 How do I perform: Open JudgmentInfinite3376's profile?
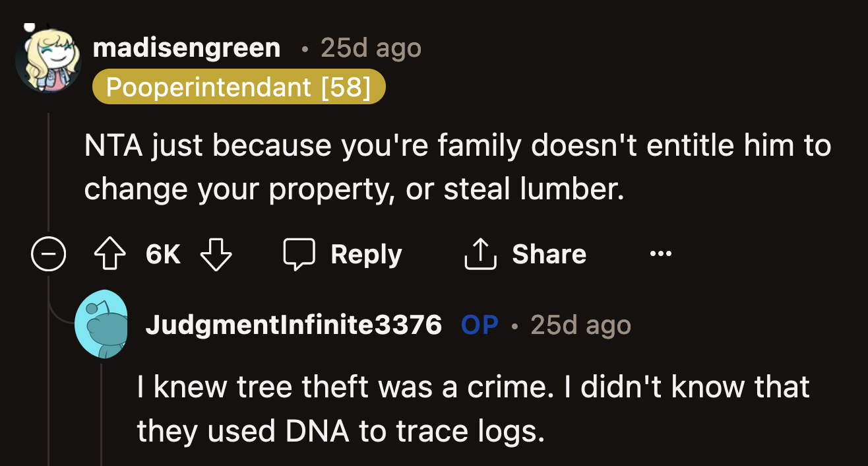click(294, 326)
